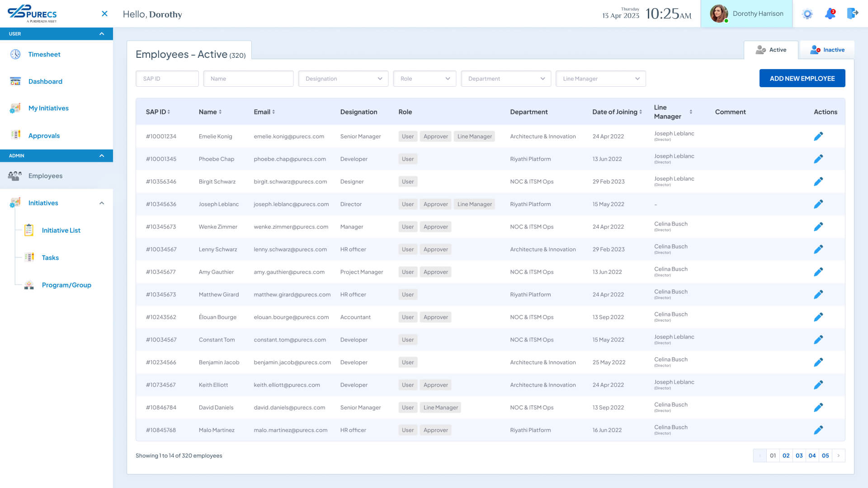This screenshot has width=868, height=488.
Task: Click edit pencil for Malo Martinez
Action: coord(818,430)
